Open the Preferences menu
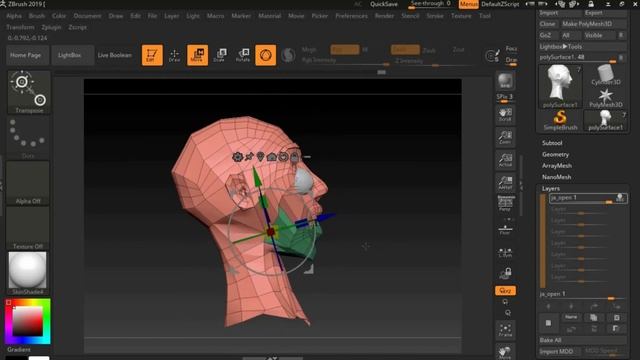This screenshot has height=360, width=640. [x=351, y=16]
